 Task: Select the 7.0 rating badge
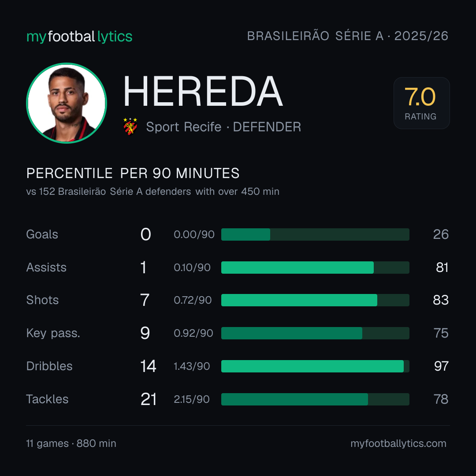[x=421, y=103]
